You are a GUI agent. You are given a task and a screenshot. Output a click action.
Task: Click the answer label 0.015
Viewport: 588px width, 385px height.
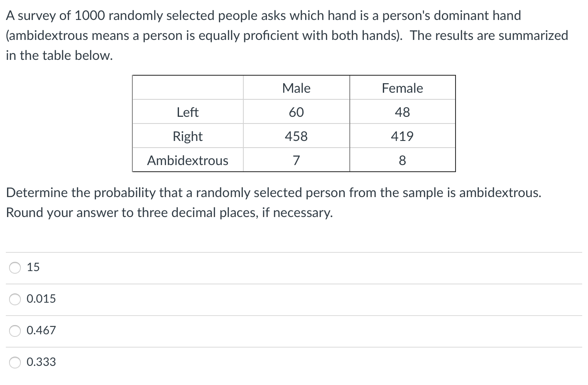coord(41,299)
